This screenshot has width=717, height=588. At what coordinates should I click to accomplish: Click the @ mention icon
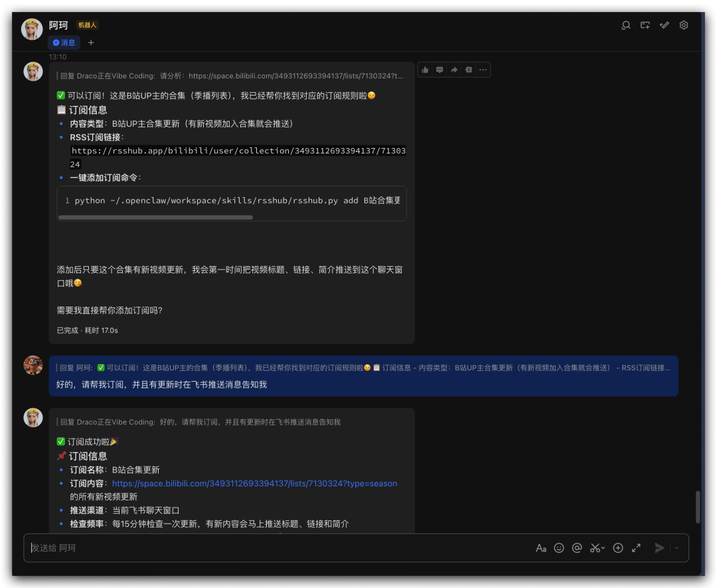coord(577,548)
